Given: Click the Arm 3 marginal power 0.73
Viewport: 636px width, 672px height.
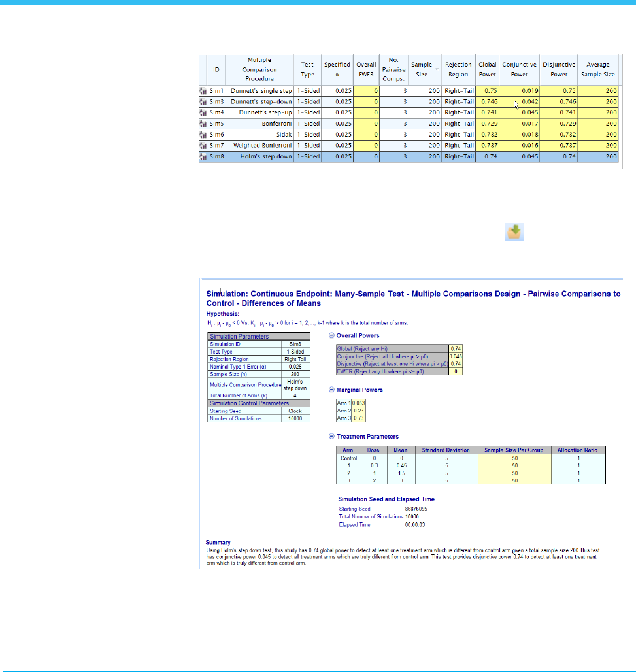Looking at the screenshot, I should pyautogui.click(x=359, y=418).
